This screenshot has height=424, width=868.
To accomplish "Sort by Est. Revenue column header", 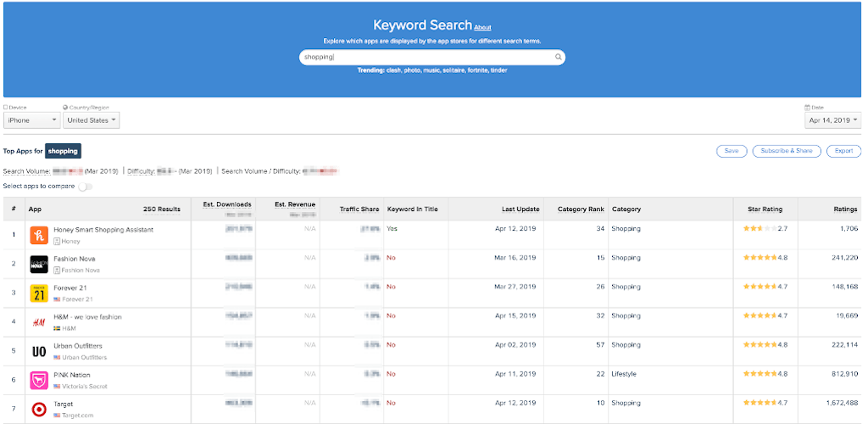I will 295,205.
